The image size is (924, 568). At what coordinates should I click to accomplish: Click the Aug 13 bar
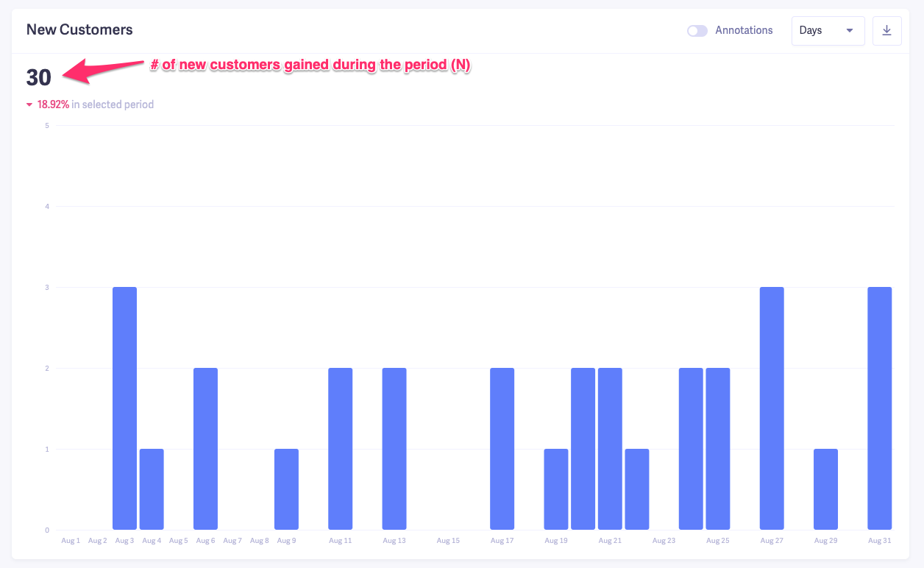394,449
